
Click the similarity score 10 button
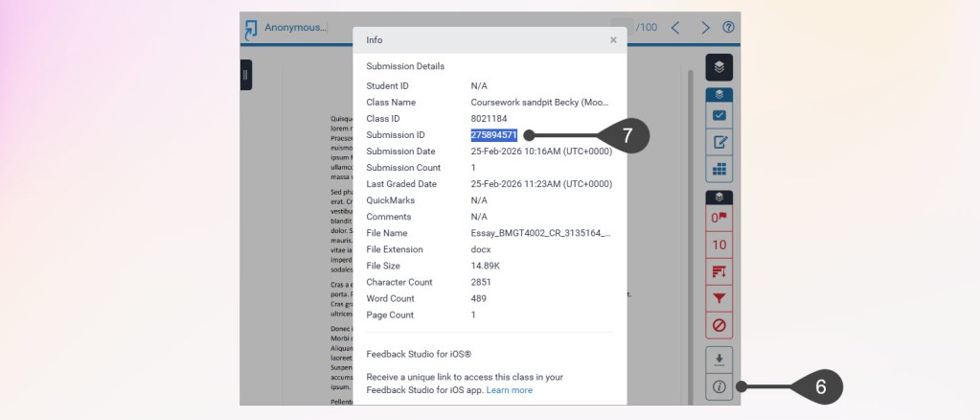[718, 245]
